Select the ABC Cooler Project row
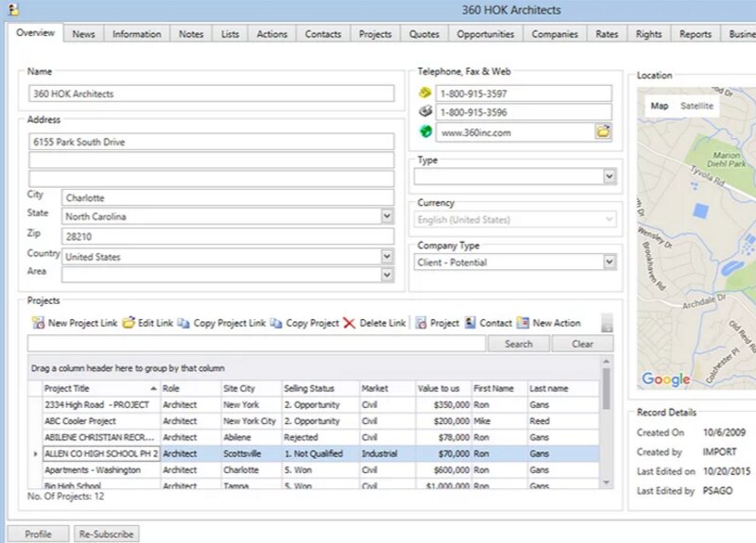This screenshot has width=756, height=543. coord(80,421)
